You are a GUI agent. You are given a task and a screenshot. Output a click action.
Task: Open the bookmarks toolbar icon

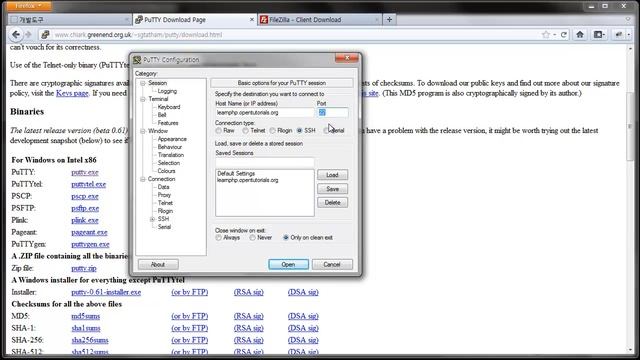tap(599, 35)
